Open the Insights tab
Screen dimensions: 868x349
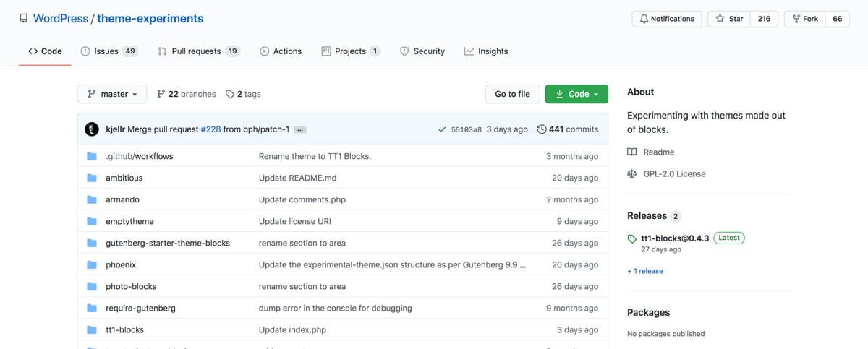pyautogui.click(x=486, y=51)
